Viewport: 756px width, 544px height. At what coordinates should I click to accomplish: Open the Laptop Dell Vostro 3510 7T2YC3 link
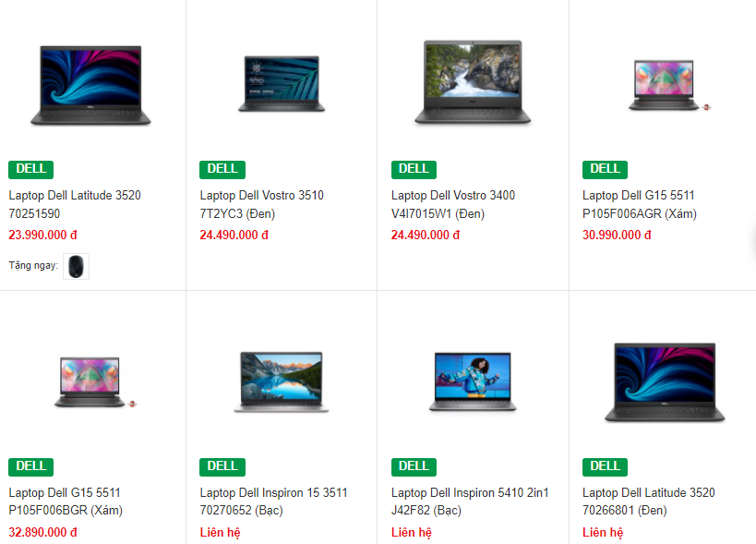(x=262, y=204)
